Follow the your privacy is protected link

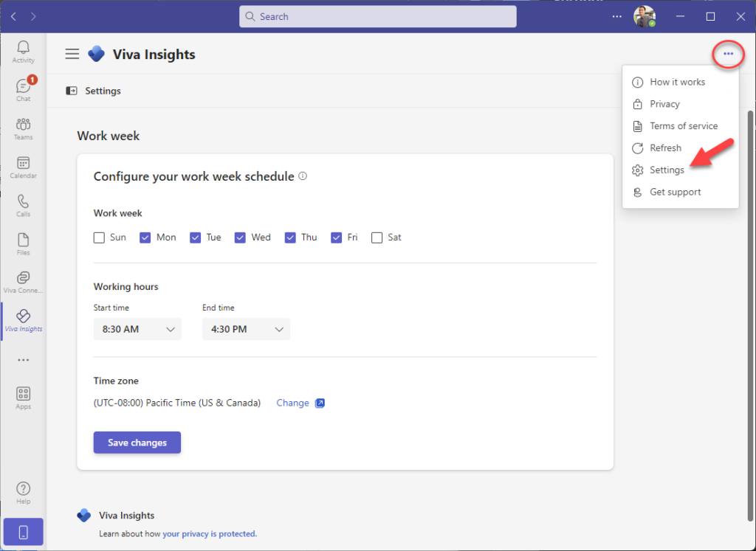[x=210, y=533]
